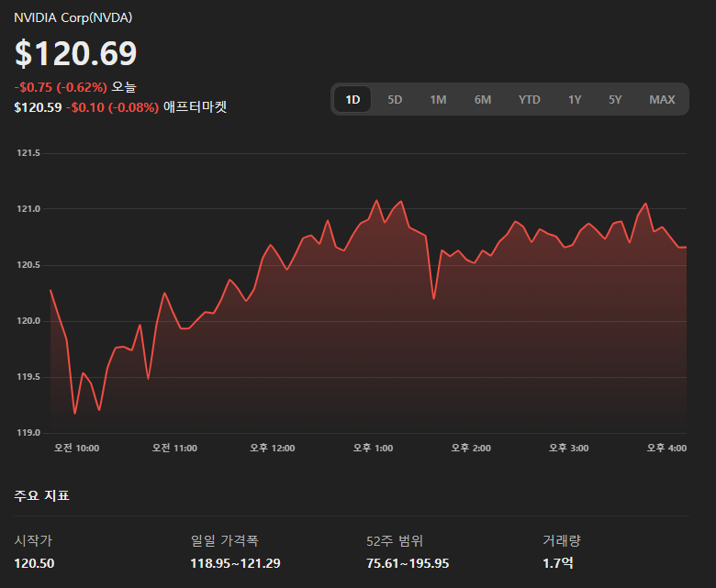716x588 pixels.
Task: Click the -$0.10 (-0.08%) after-market change
Action: pyautogui.click(x=112, y=107)
